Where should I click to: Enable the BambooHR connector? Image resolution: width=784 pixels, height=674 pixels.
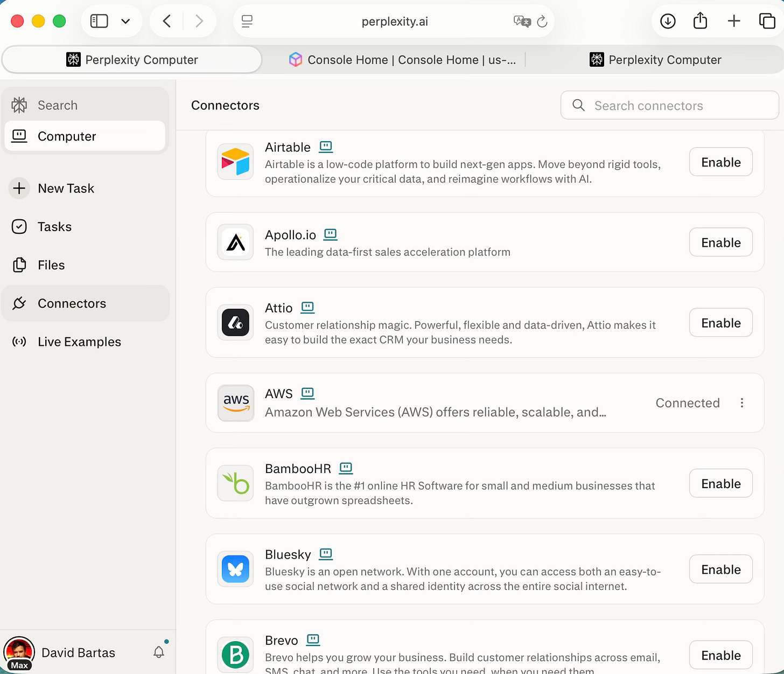tap(720, 484)
